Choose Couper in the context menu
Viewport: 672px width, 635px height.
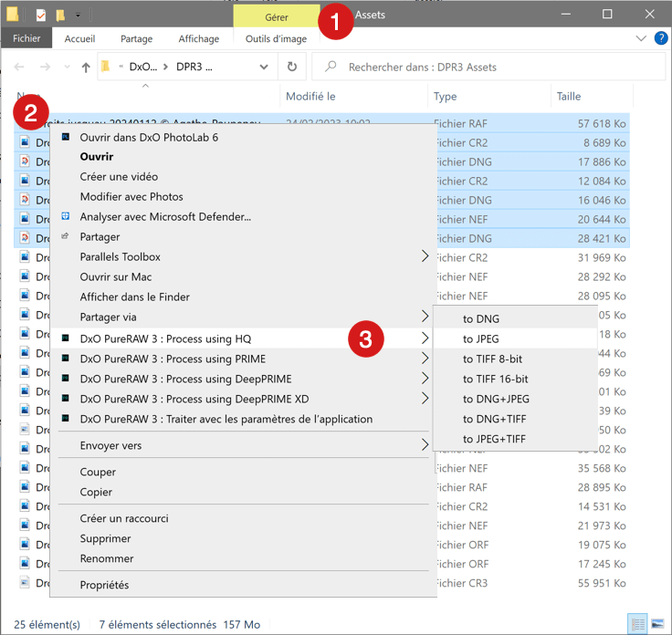click(x=98, y=473)
